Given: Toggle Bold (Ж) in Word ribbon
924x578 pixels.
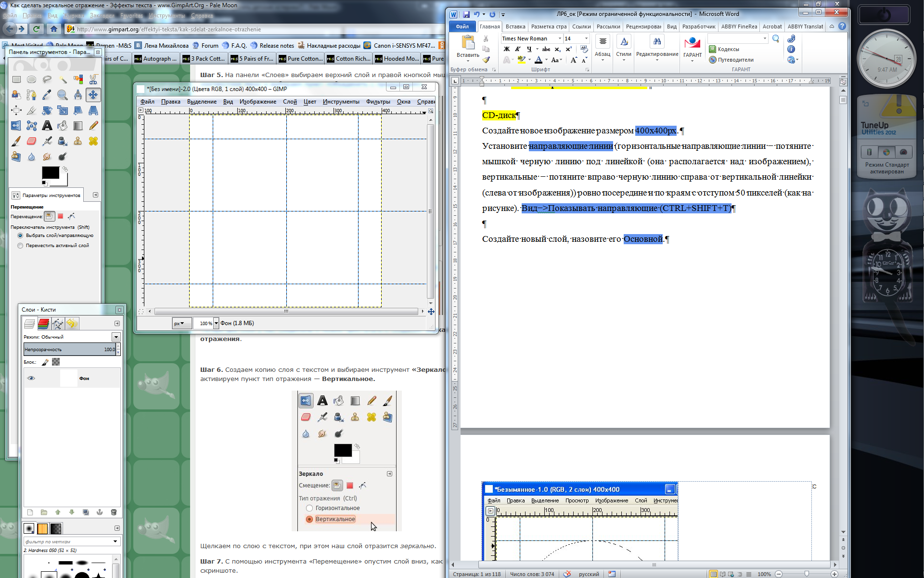Looking at the screenshot, I should pos(507,49).
